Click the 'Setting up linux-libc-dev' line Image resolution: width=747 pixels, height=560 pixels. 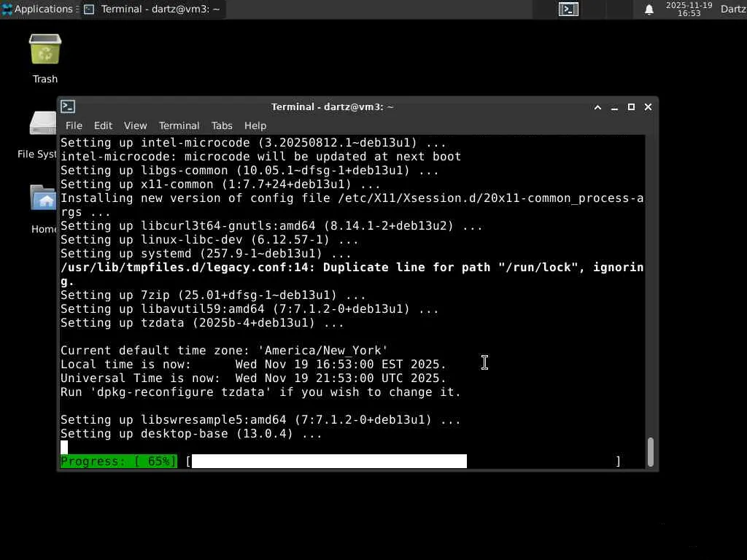coord(209,239)
